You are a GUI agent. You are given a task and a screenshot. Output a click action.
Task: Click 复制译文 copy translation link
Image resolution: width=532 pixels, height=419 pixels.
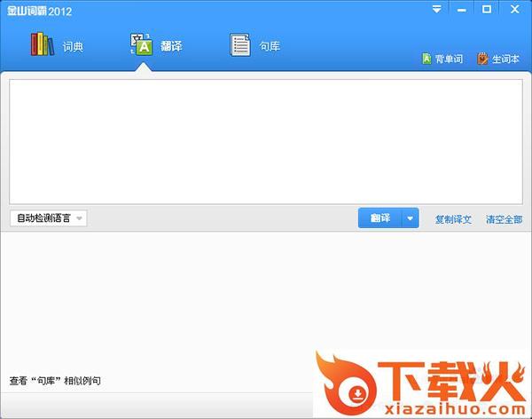pyautogui.click(x=453, y=219)
